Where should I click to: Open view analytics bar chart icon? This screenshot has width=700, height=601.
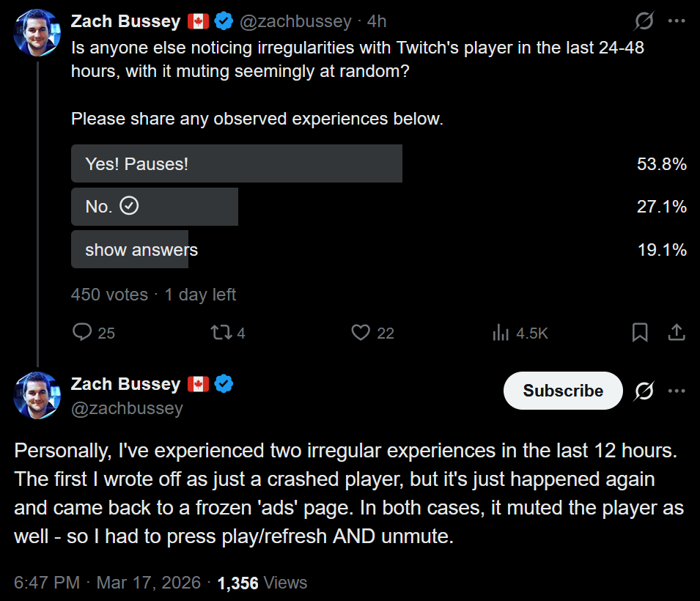pyautogui.click(x=501, y=333)
